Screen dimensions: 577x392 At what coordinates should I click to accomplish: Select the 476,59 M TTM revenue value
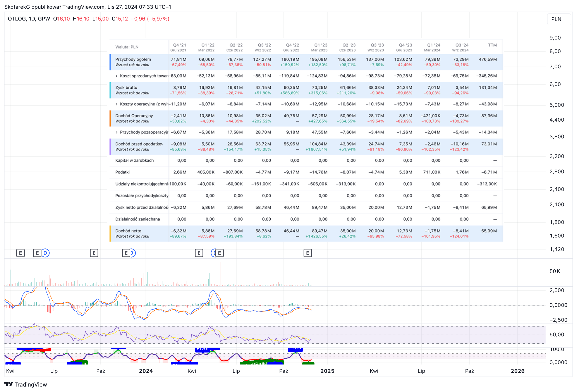(488, 59)
